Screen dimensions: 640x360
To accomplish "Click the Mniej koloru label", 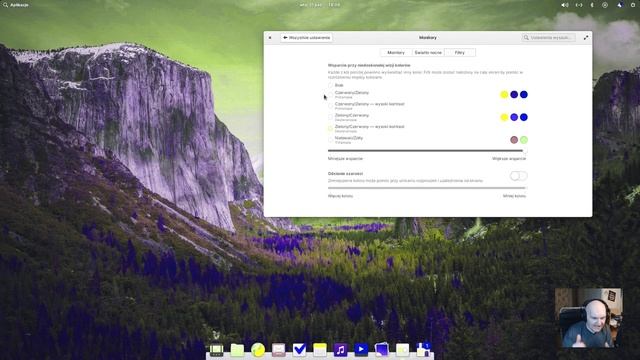I will (514, 196).
